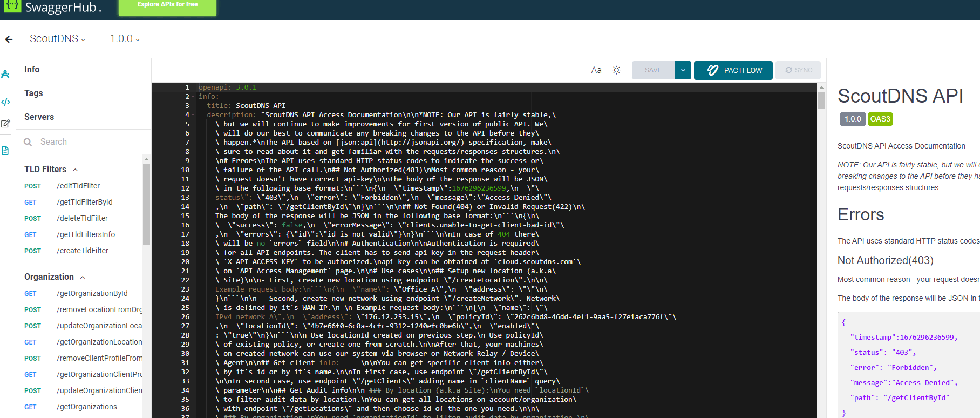Click the search magnifier icon

28,142
